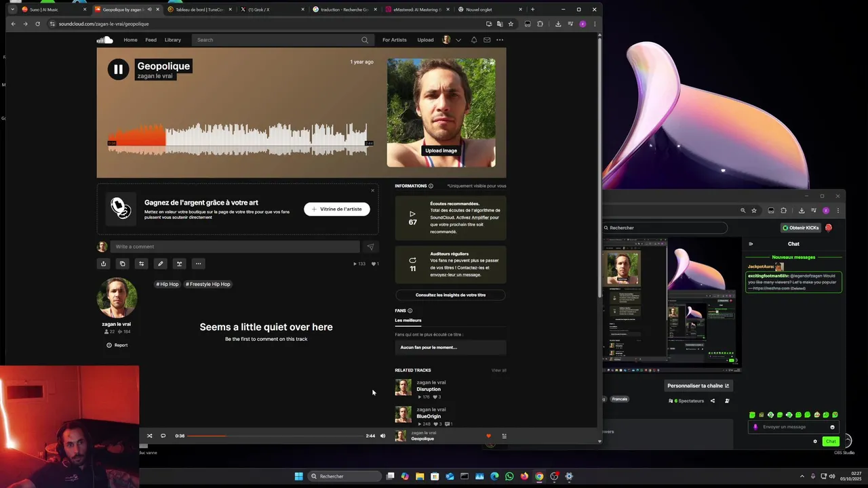Screen dimensions: 868x488
Task: Click View all related tracks
Action: [499, 370]
